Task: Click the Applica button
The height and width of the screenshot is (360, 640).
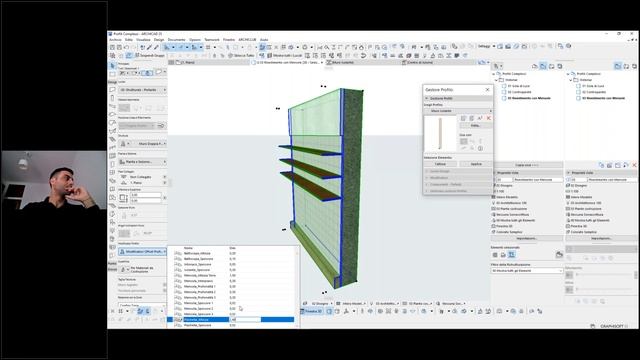Action: tap(476, 164)
